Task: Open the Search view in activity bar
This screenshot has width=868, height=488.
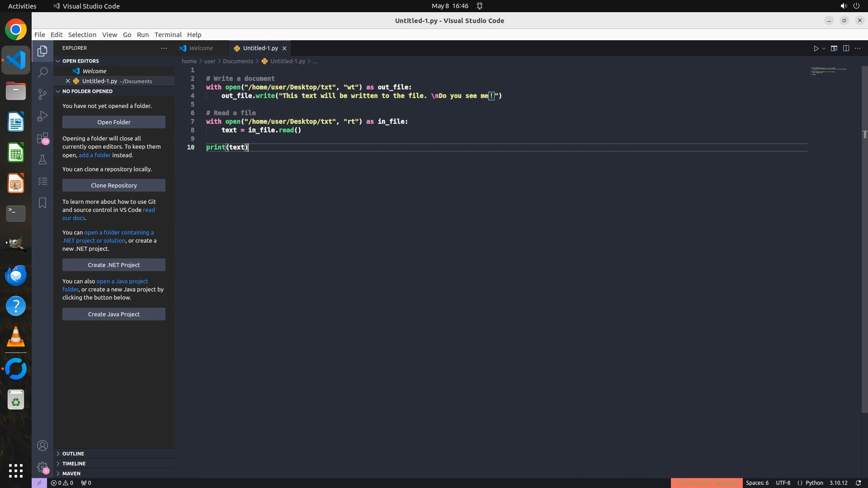Action: point(42,72)
